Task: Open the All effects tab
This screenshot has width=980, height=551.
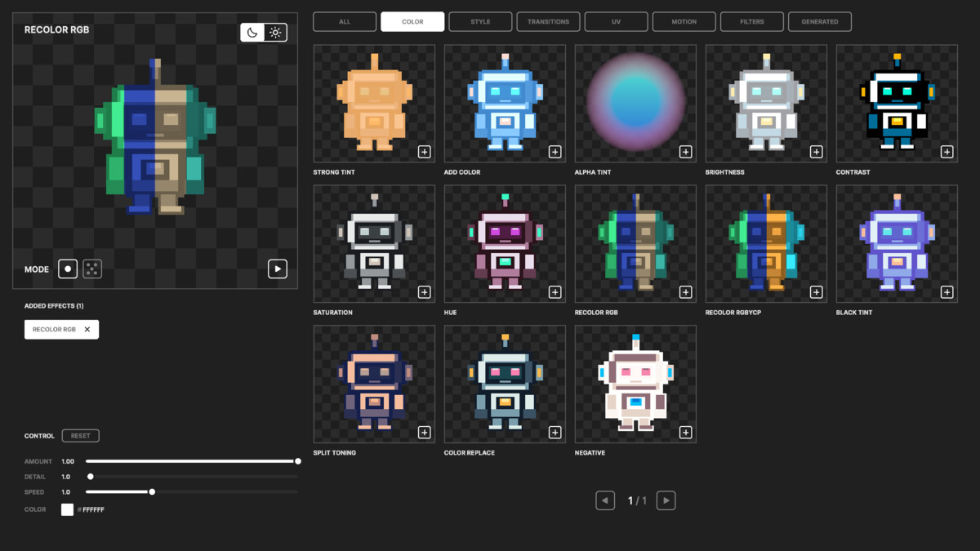Action: tap(345, 22)
